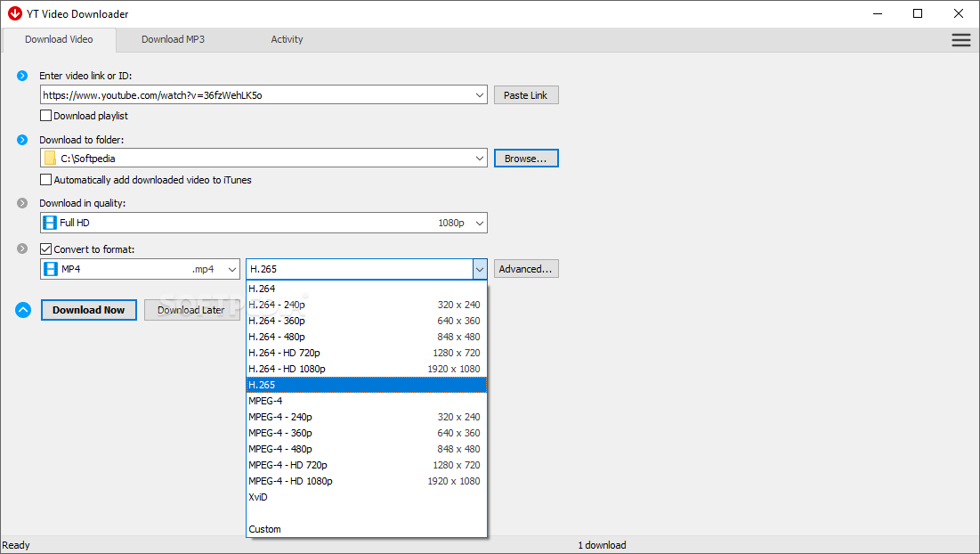This screenshot has width=980, height=554.
Task: Click gray arrow beside Convert to format
Action: [x=22, y=248]
